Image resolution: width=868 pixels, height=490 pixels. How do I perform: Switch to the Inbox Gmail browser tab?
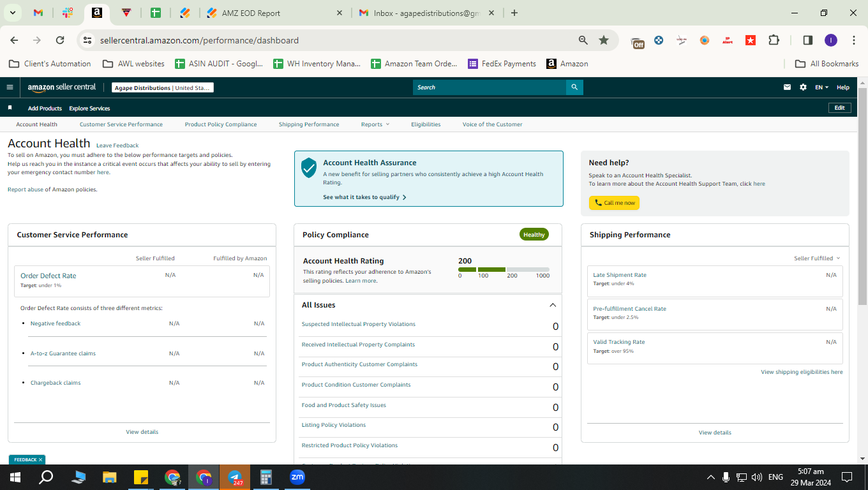pyautogui.click(x=426, y=13)
